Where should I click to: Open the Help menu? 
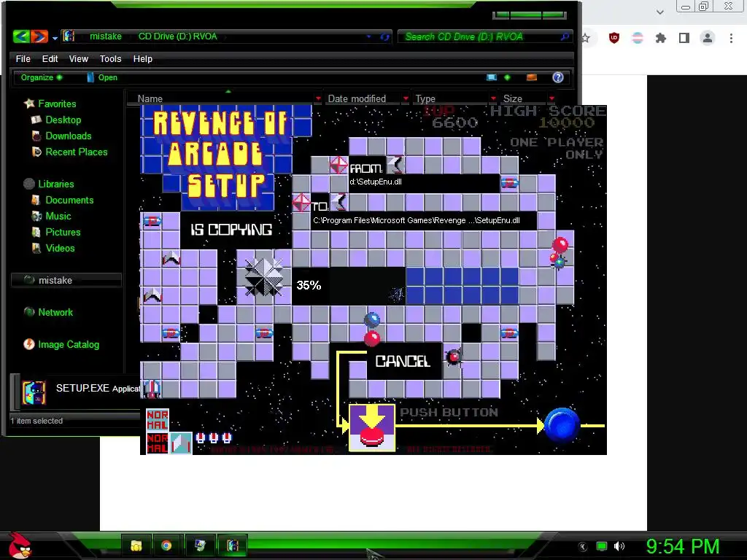(142, 58)
